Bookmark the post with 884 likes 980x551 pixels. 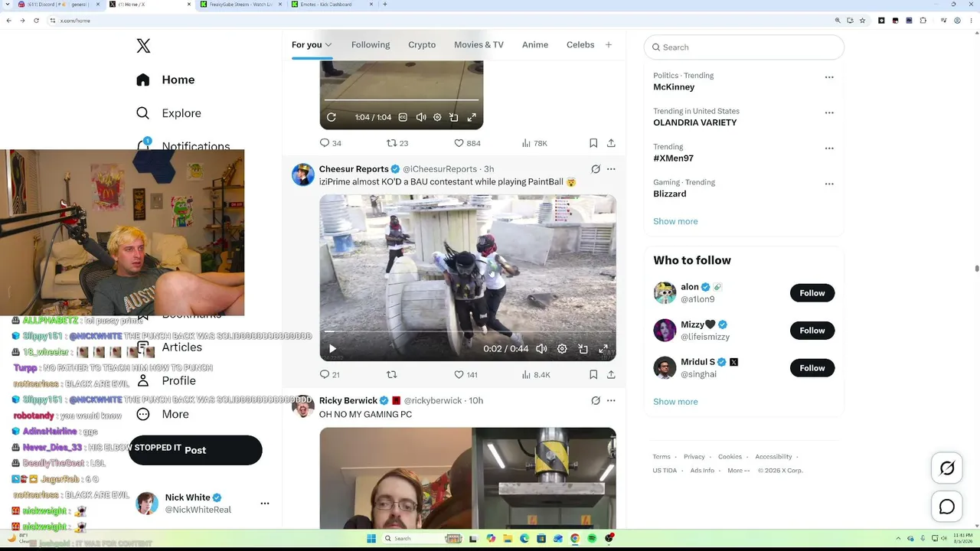[x=593, y=143]
